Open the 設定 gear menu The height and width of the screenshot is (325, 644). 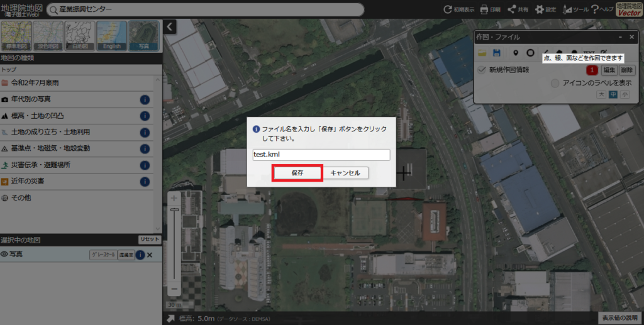[x=545, y=9]
